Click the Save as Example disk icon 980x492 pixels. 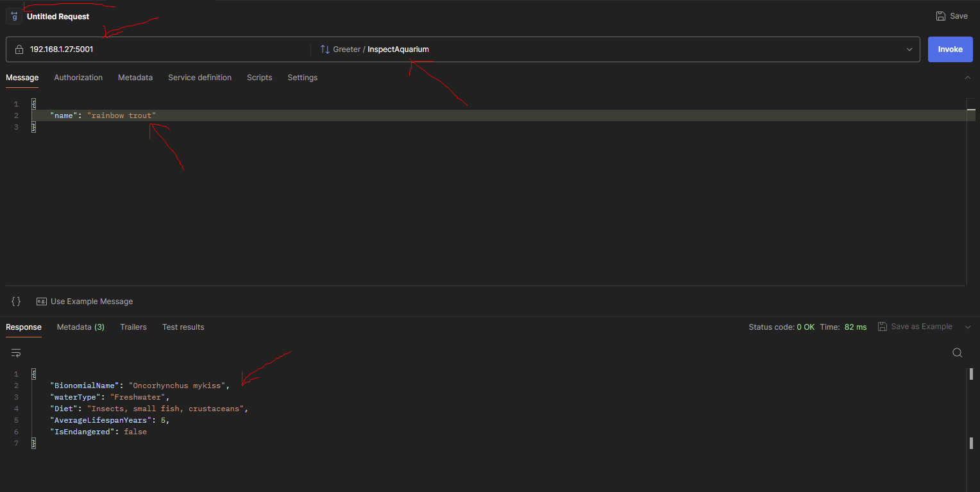coord(883,327)
